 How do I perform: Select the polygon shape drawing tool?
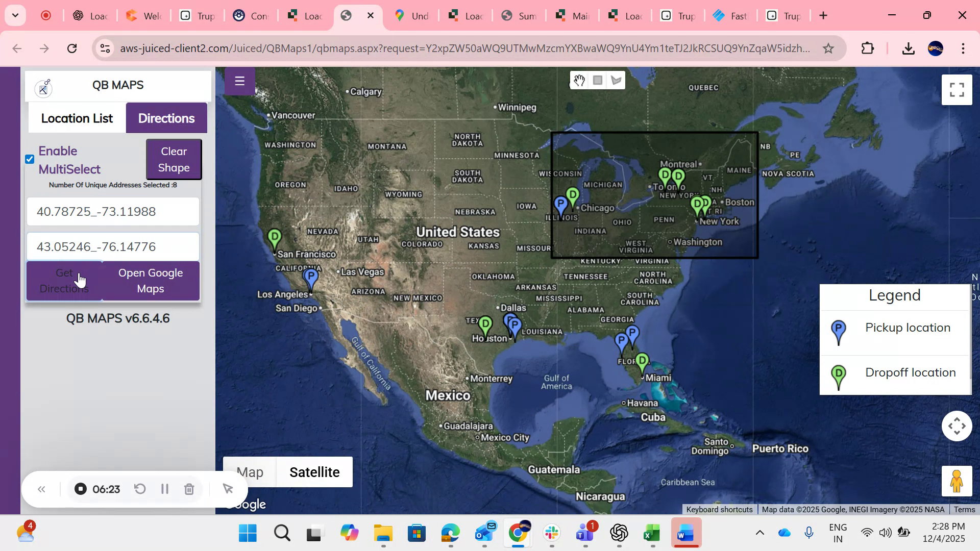(x=616, y=80)
